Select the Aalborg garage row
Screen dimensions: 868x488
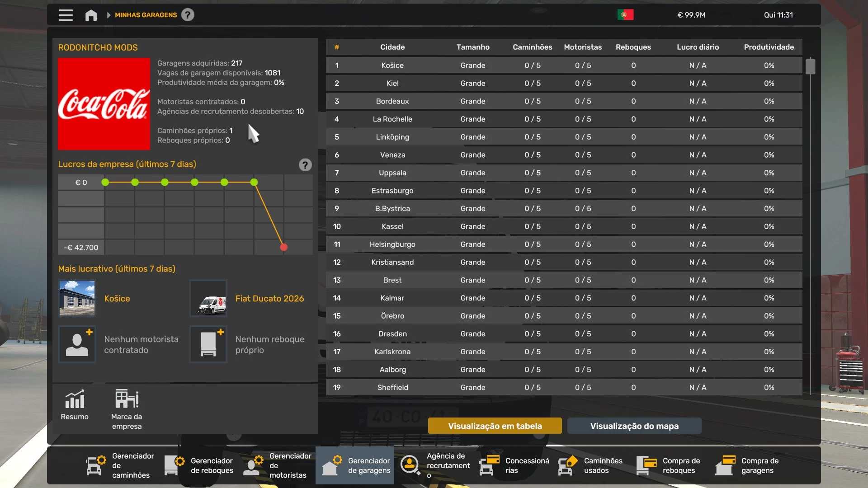564,370
